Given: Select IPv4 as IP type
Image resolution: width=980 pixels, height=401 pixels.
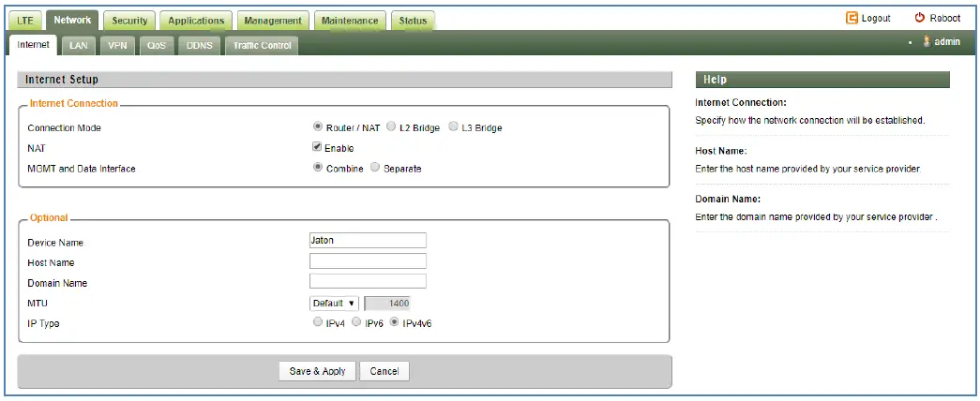Looking at the screenshot, I should pyautogui.click(x=318, y=322).
